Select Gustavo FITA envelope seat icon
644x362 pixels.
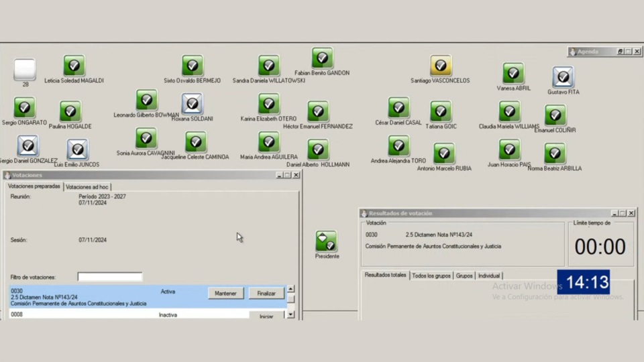563,76
